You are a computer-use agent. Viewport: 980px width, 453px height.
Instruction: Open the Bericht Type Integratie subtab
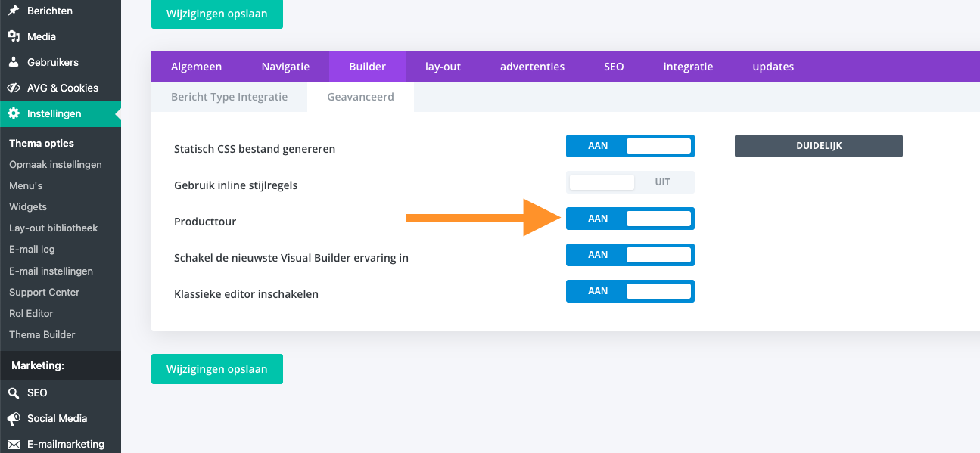click(229, 97)
